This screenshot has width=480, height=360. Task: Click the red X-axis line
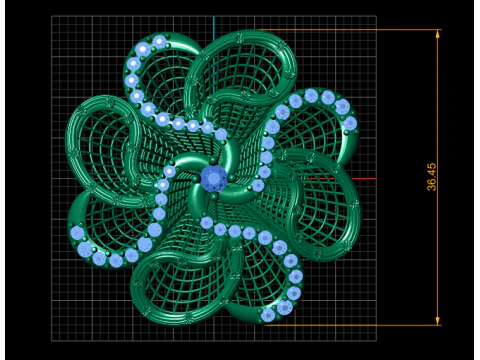(x=343, y=179)
